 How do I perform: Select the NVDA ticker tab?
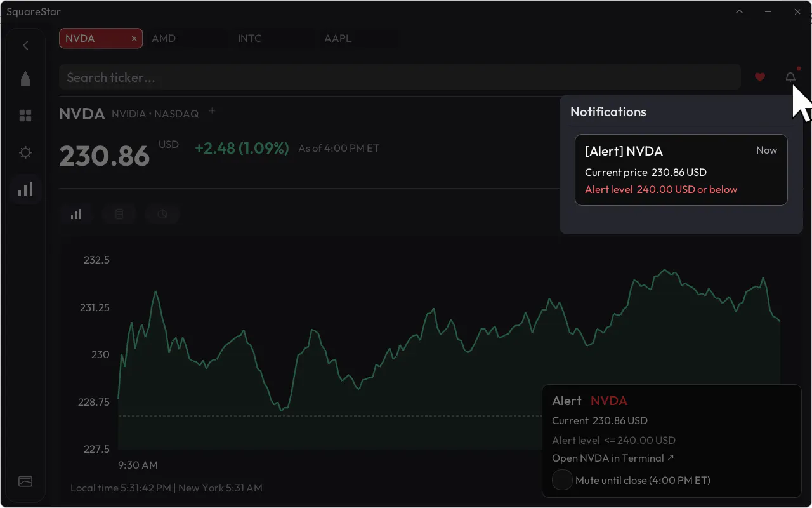click(x=100, y=38)
